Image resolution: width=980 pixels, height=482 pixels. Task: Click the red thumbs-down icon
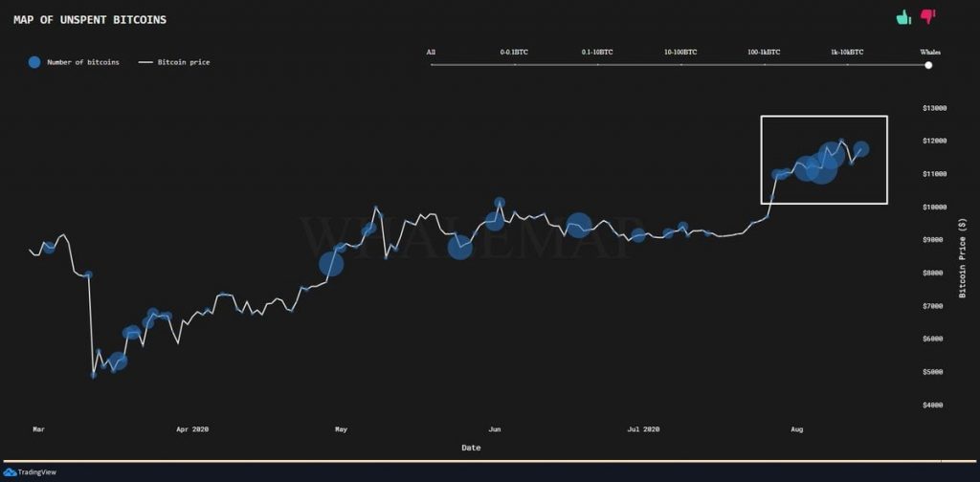point(928,16)
